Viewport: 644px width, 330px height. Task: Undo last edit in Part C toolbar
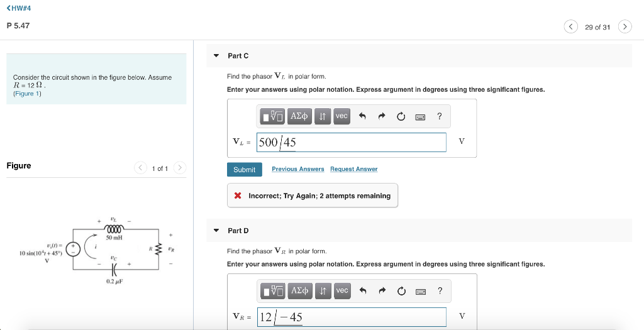point(362,116)
